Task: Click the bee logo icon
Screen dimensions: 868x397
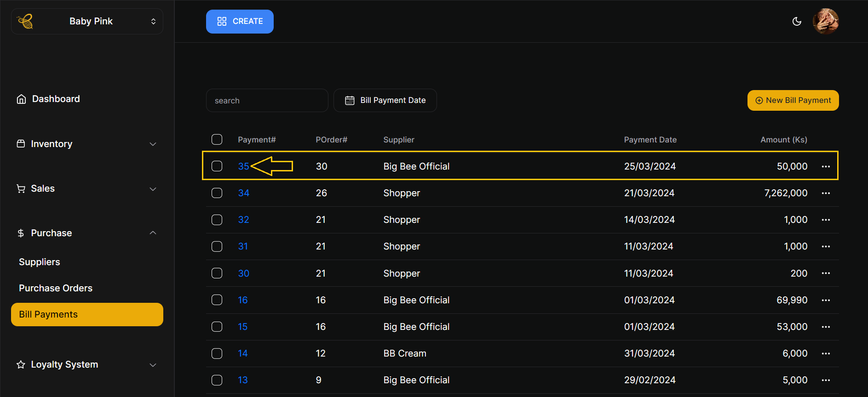Action: [x=25, y=21]
